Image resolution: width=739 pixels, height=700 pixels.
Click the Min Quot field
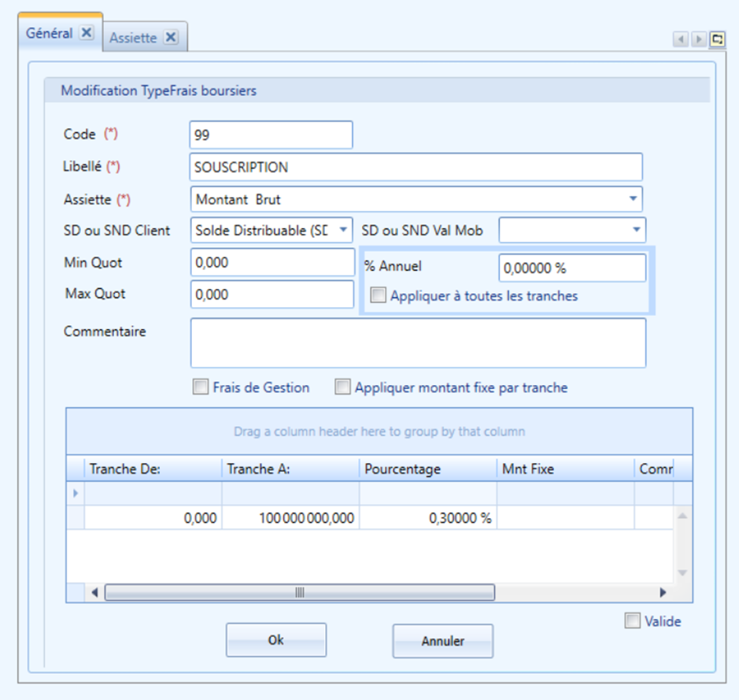pos(272,262)
